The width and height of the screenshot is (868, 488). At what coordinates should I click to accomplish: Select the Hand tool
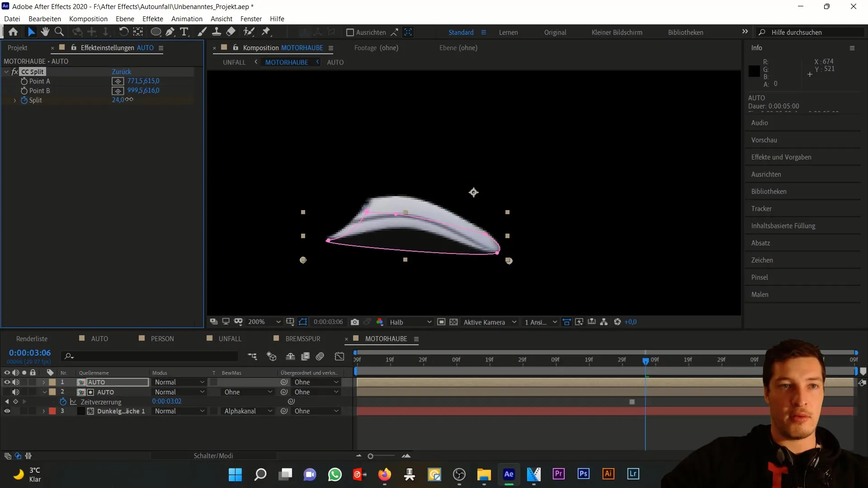[45, 32]
